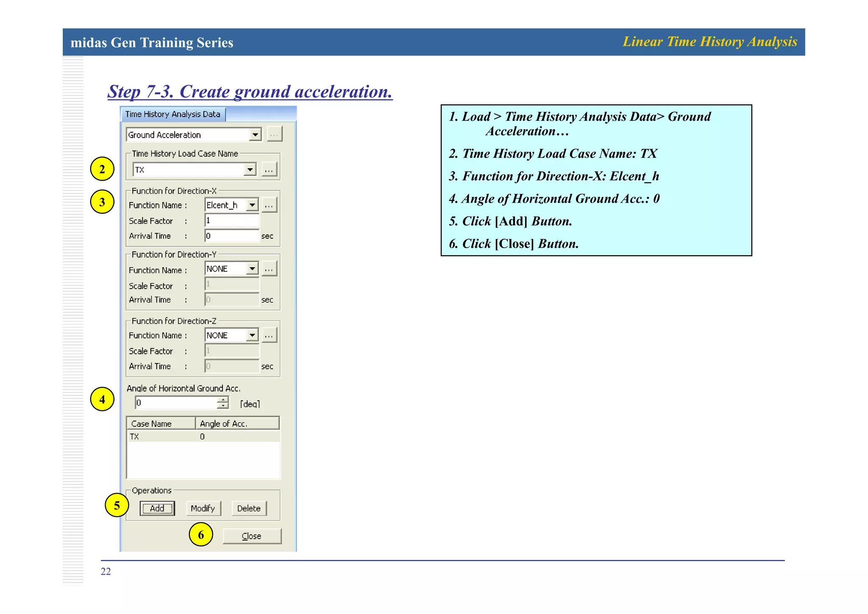Viewport: 868px width, 614px height.
Task: Click the Direction-Z Arrival Time field
Action: click(232, 366)
